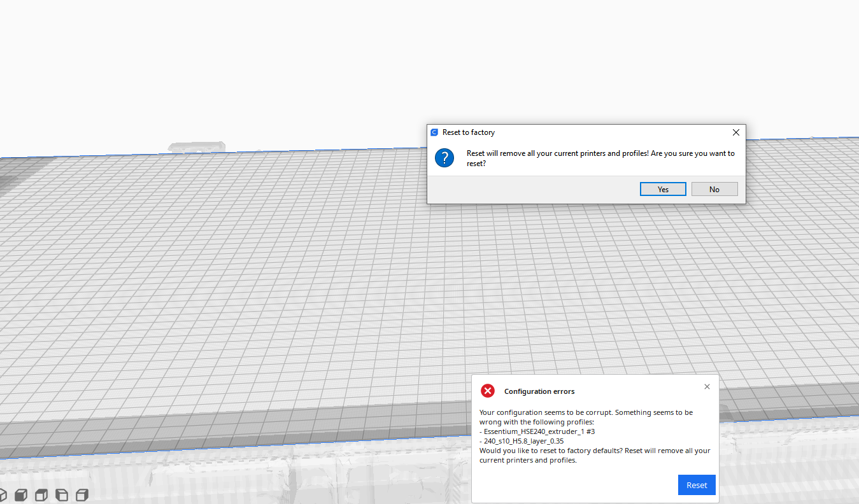Select the 240_s10_H5.8_layer_0.35 profile text
This screenshot has height=504, width=859.
[x=522, y=440]
